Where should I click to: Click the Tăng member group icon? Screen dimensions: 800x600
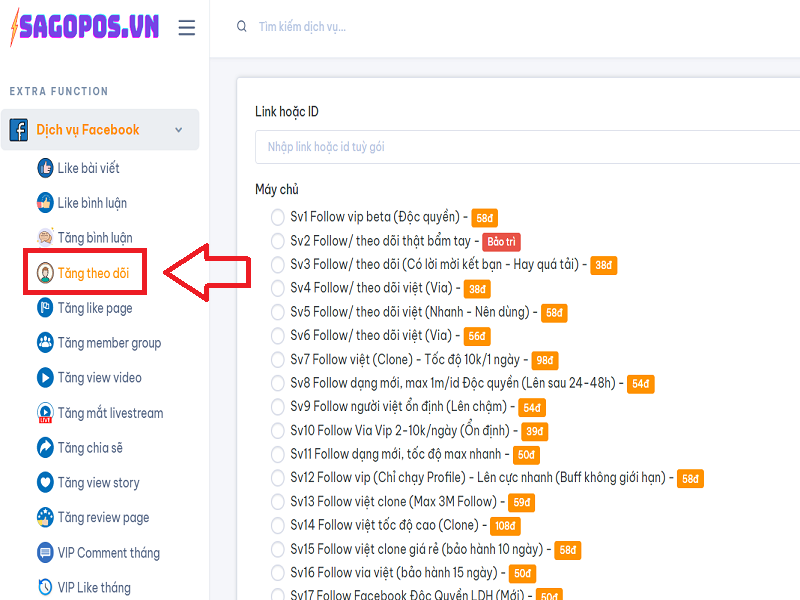point(45,343)
